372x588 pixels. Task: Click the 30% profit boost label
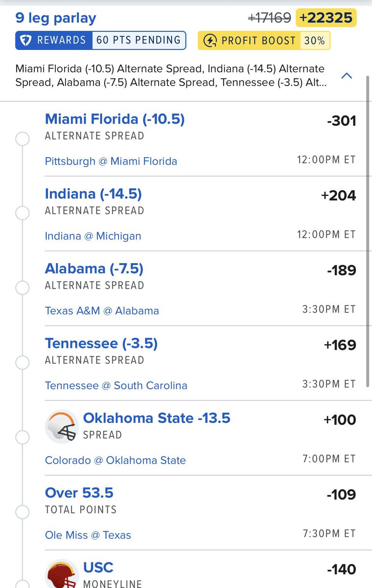pyautogui.click(x=314, y=41)
